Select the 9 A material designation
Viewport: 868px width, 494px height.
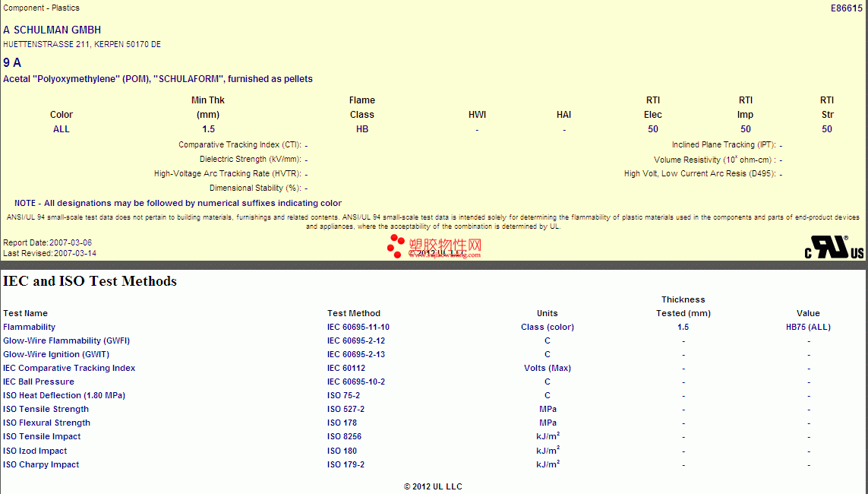12,62
